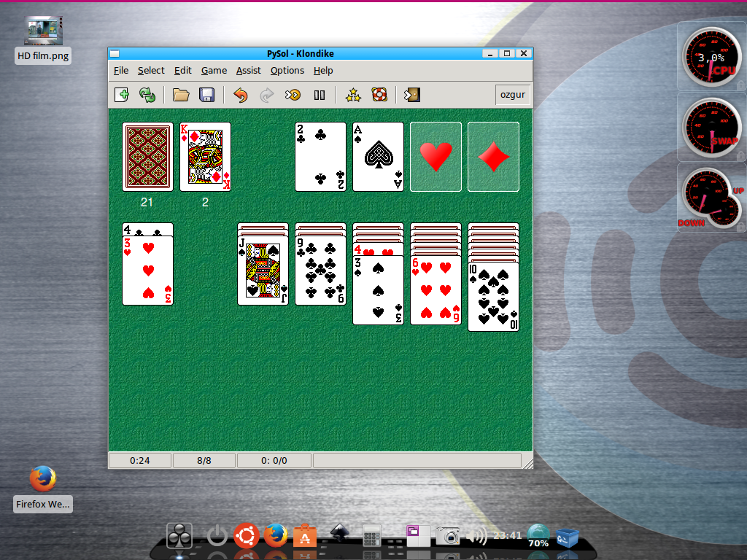
Task: Click the autodrop toolbar icon
Action: coord(293,95)
